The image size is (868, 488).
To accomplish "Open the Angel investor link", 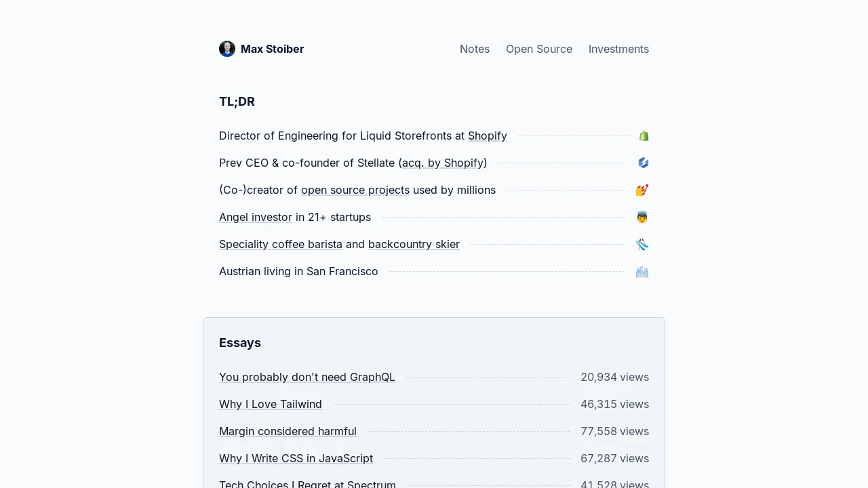I will [x=256, y=217].
